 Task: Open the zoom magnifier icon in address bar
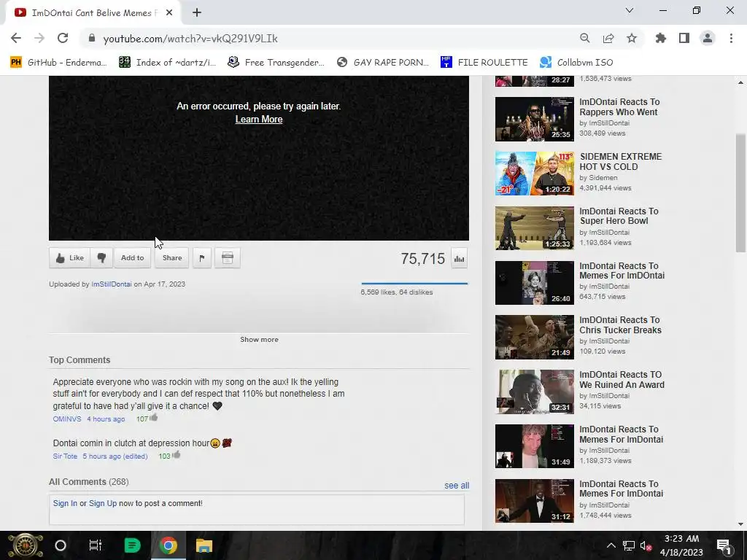[585, 38]
